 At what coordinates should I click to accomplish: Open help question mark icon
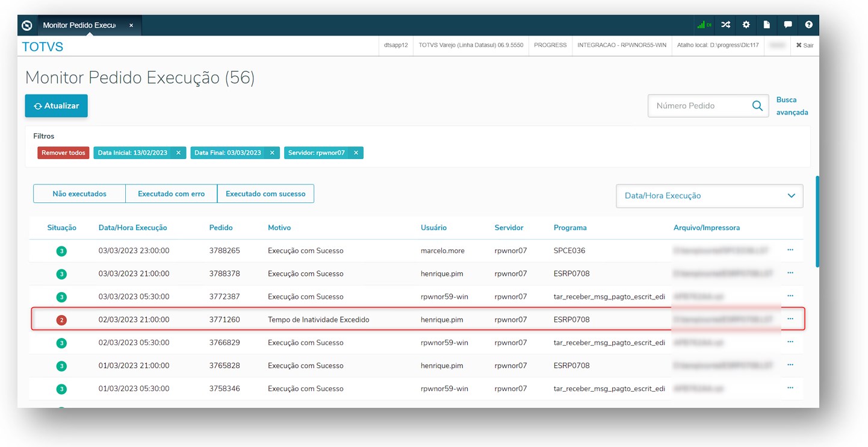point(808,25)
